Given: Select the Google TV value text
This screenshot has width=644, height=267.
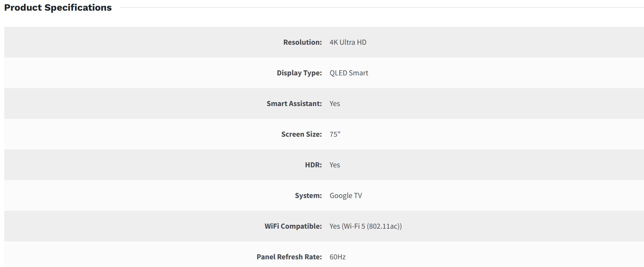Looking at the screenshot, I should [x=346, y=195].
